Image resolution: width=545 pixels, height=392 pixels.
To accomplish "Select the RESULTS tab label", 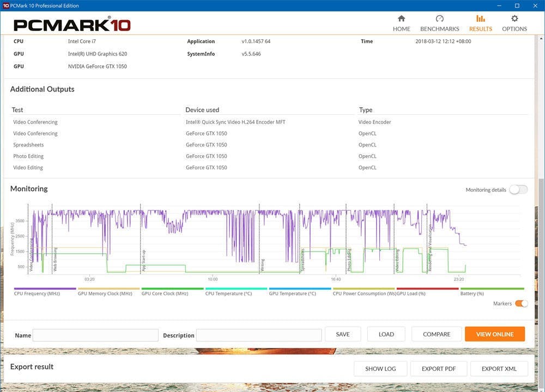I will [481, 29].
